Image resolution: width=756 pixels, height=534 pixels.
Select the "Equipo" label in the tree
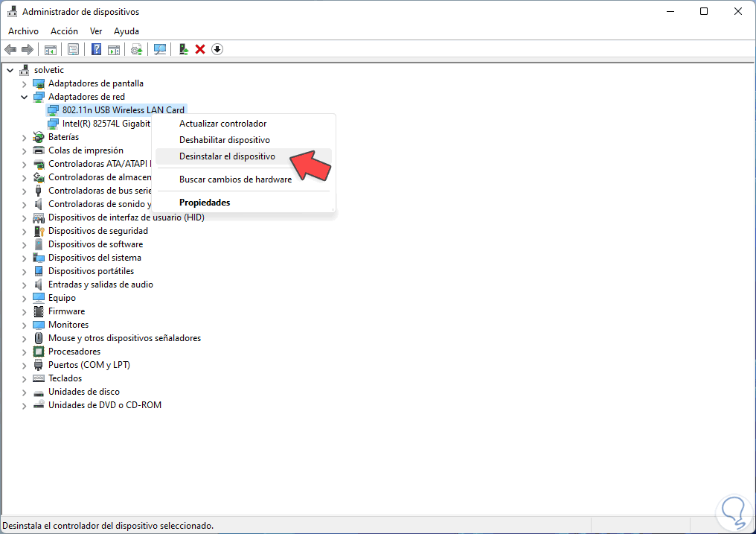[x=62, y=298]
